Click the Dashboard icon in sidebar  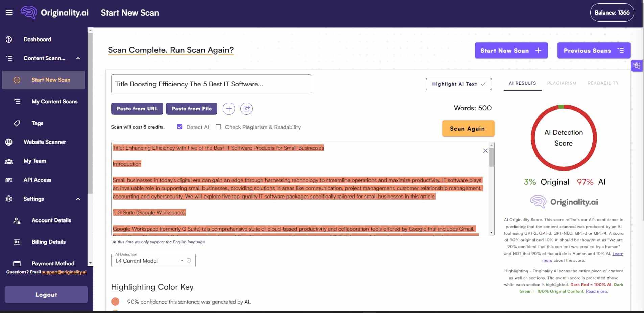9,40
